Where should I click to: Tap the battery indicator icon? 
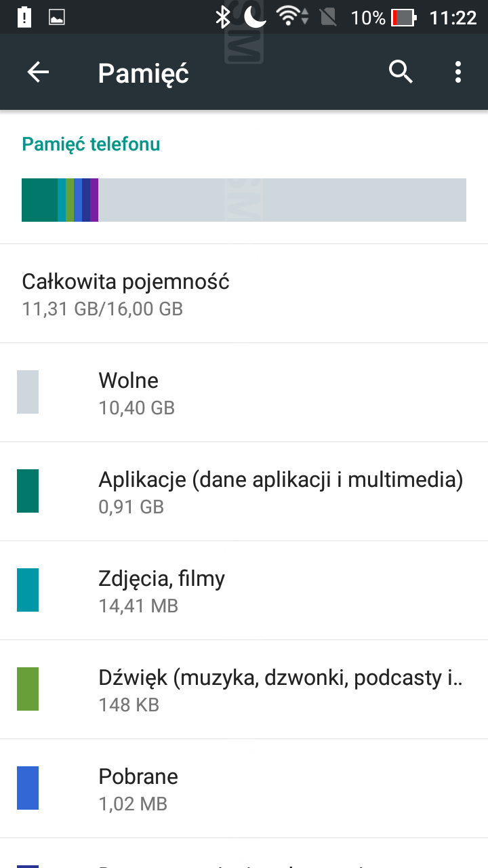404,18
